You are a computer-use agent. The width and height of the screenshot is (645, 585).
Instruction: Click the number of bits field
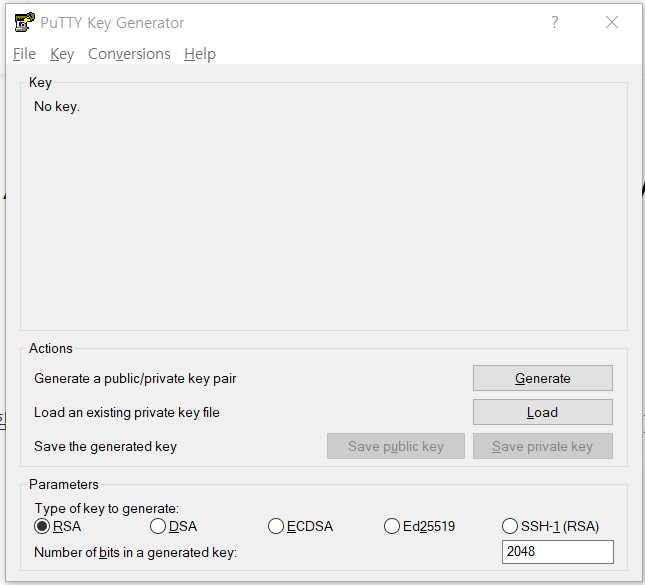coord(557,552)
